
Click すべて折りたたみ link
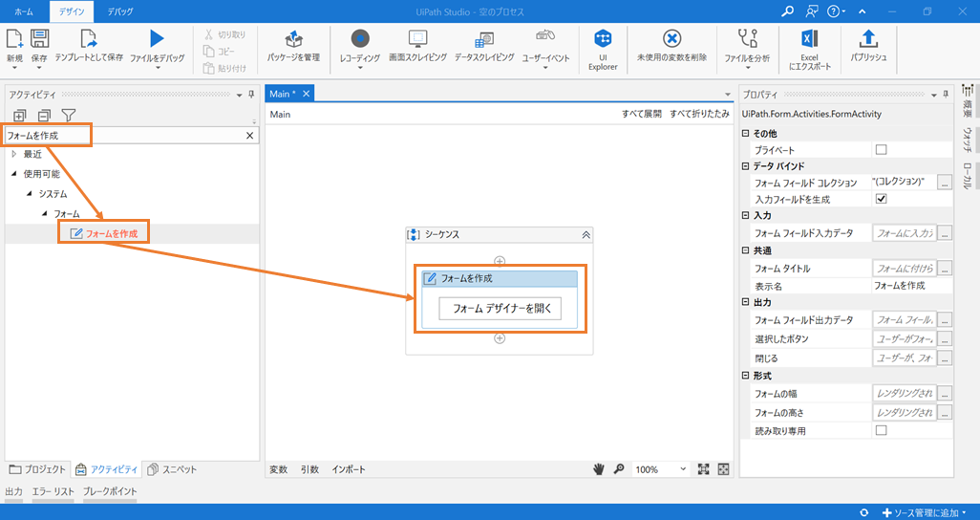[699, 114]
